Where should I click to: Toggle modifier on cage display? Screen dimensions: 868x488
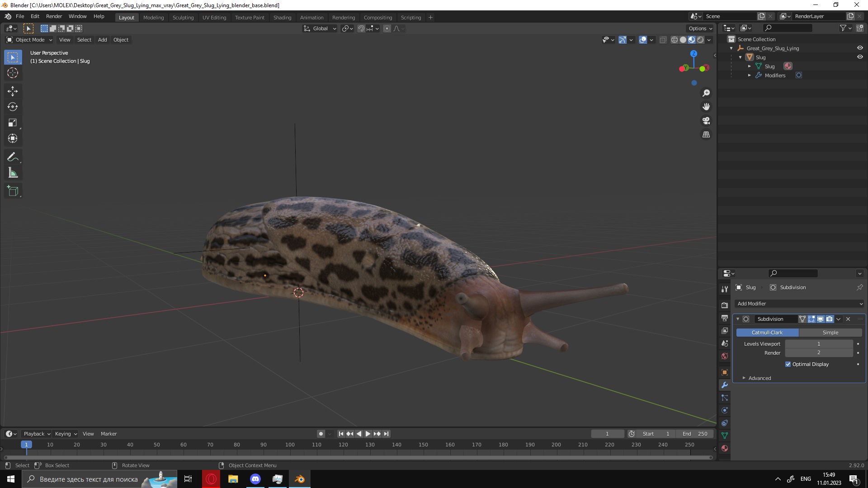tap(802, 319)
